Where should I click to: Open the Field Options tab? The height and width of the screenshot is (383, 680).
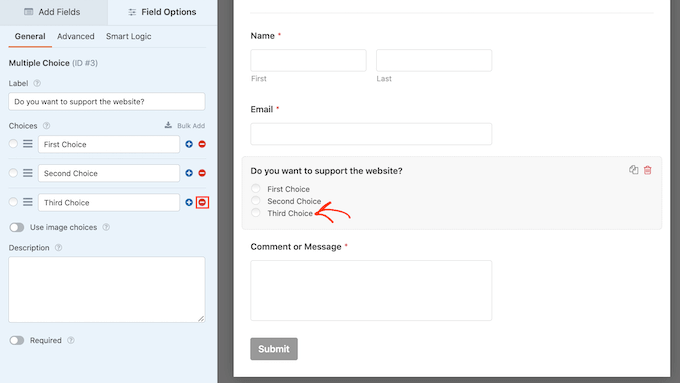coord(162,12)
